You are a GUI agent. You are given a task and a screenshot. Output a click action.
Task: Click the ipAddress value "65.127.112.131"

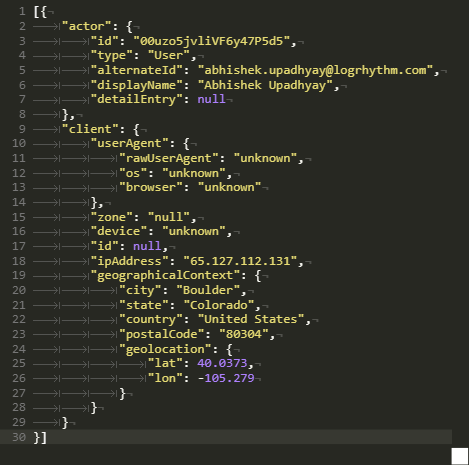pyautogui.click(x=240, y=261)
